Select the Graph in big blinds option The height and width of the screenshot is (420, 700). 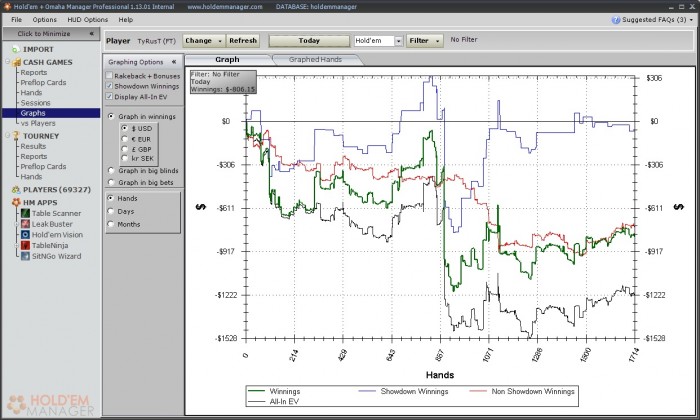tap(110, 171)
